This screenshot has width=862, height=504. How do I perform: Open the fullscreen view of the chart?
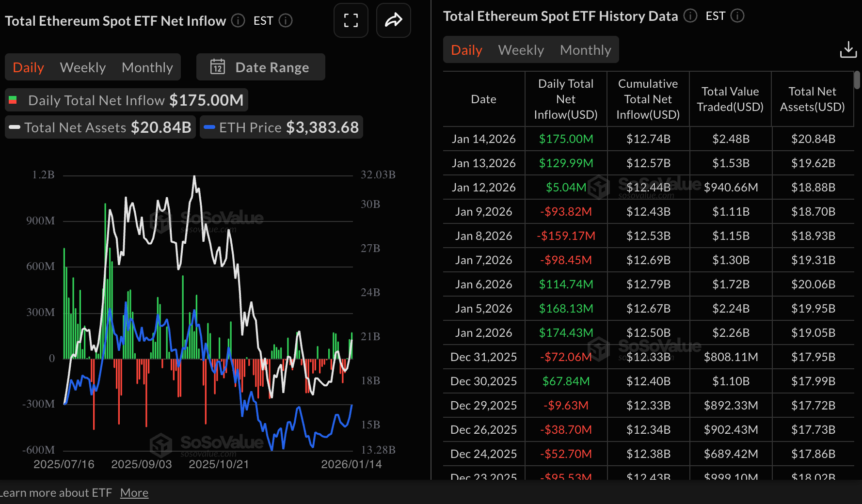[351, 20]
